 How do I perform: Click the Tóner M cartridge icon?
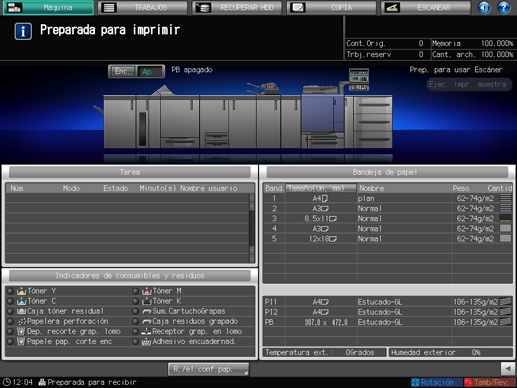[x=147, y=291]
